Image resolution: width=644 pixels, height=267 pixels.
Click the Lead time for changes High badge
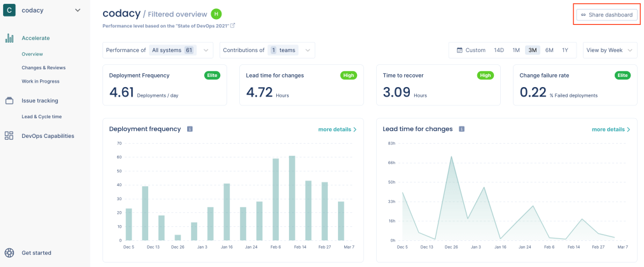click(349, 76)
